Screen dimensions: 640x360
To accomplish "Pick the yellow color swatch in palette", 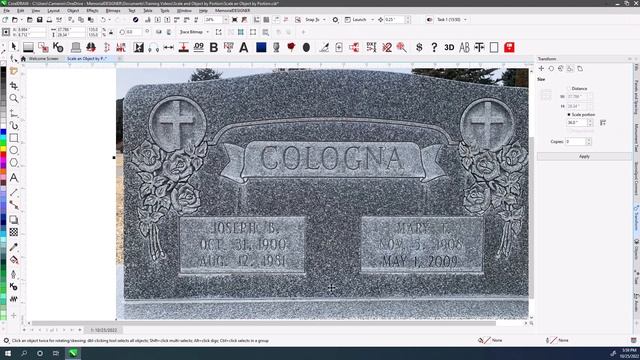I will pos(3,149).
